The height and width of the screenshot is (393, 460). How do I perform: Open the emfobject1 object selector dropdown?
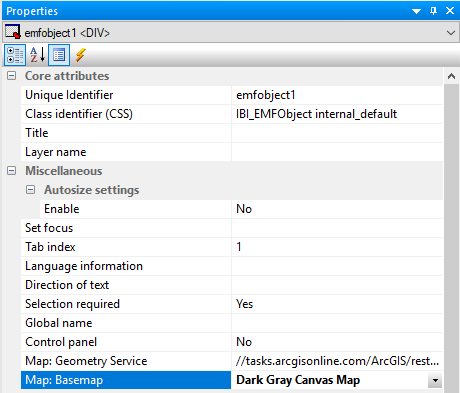[451, 33]
